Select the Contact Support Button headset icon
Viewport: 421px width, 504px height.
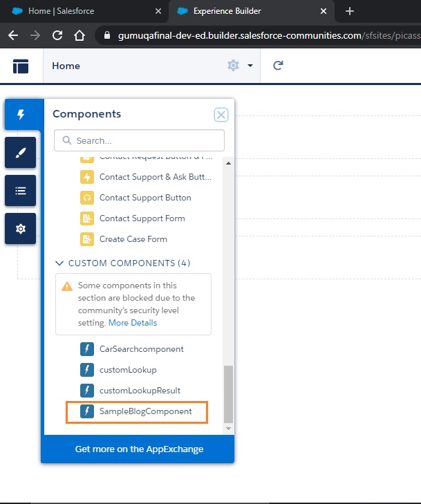coord(87,198)
